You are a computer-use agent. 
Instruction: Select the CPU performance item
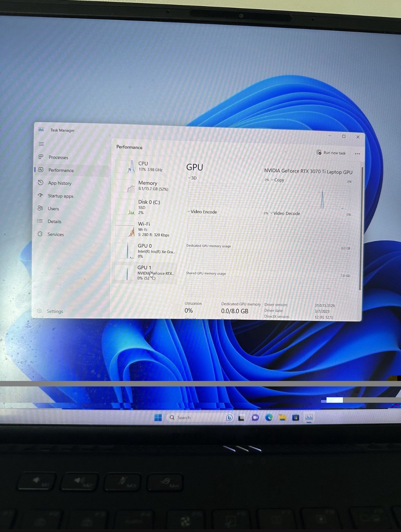(146, 166)
